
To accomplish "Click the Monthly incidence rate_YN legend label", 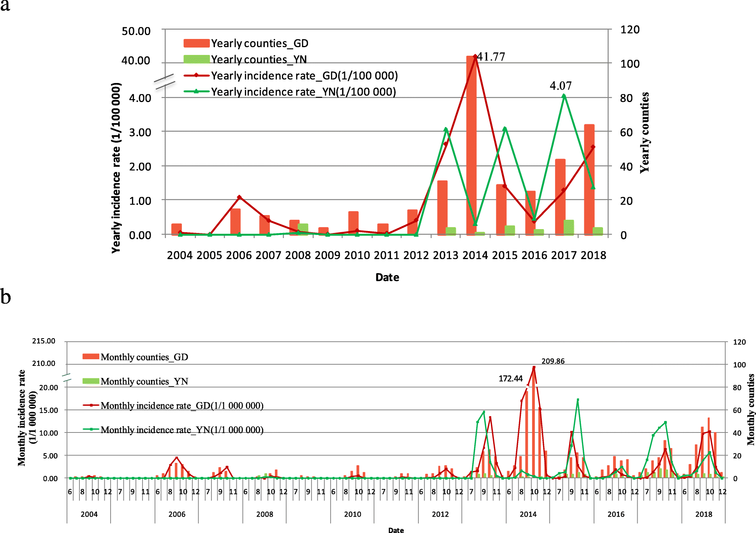I will [182, 430].
